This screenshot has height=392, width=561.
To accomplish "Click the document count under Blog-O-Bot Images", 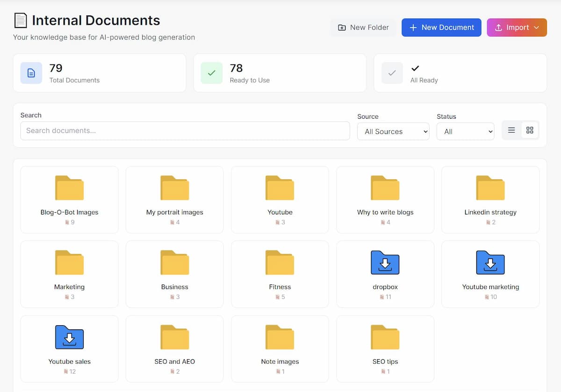I will tap(70, 222).
